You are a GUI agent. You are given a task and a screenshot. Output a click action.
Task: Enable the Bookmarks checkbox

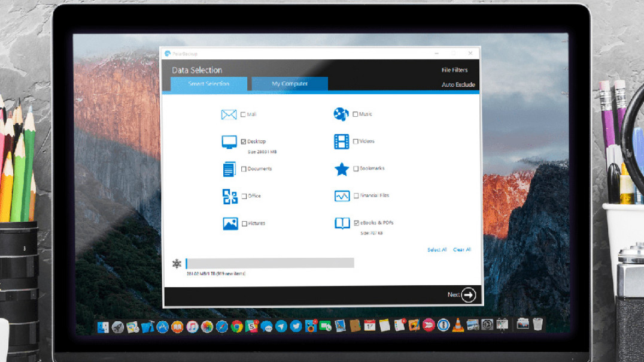point(356,168)
